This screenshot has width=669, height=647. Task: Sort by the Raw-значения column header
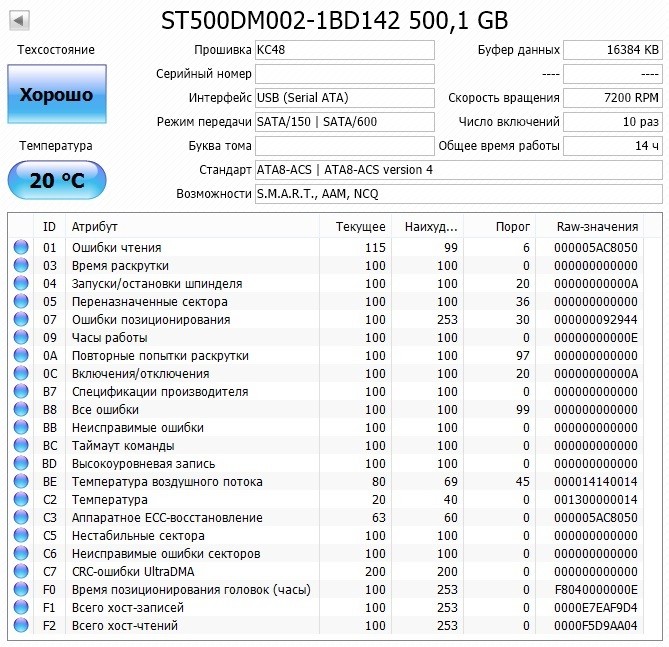click(590, 227)
